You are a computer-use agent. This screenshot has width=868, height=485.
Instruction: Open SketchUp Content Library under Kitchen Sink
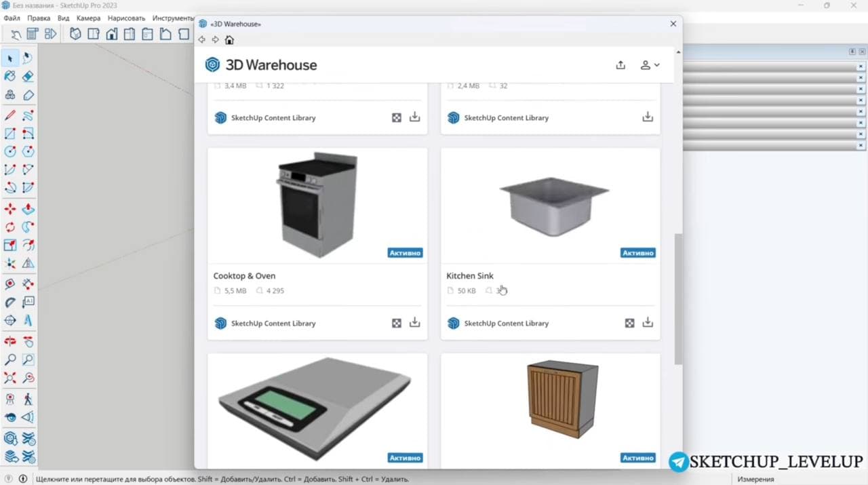pyautogui.click(x=507, y=324)
